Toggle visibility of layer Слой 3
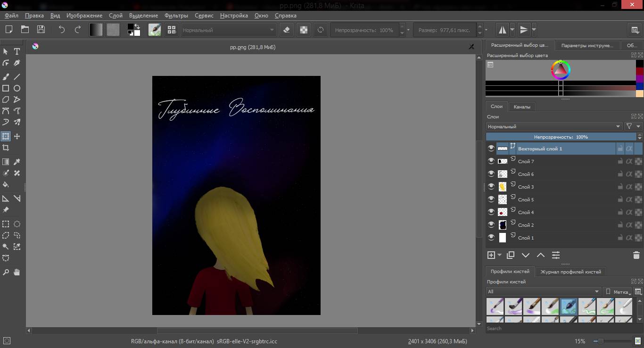 pyautogui.click(x=491, y=187)
